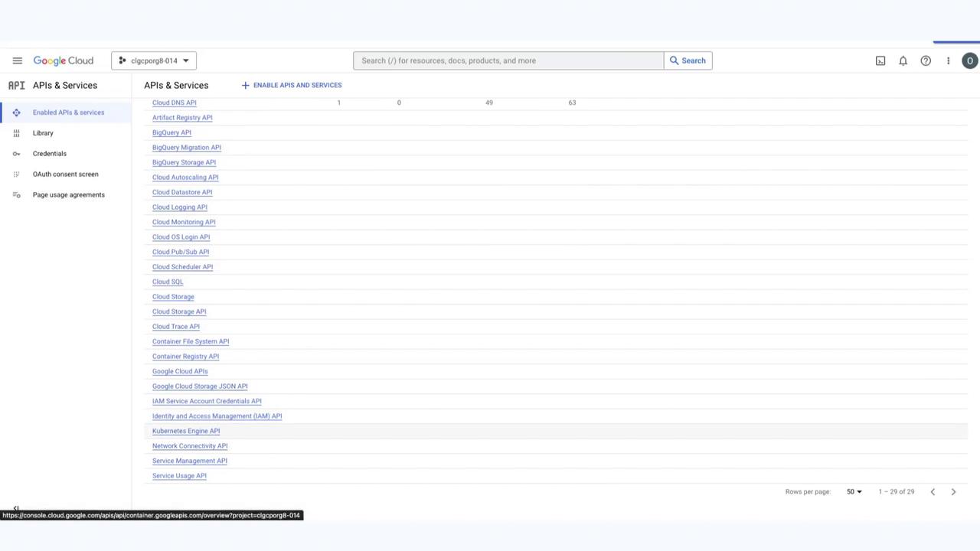Open Page usage agreements in sidebar
980x551 pixels.
click(69, 195)
